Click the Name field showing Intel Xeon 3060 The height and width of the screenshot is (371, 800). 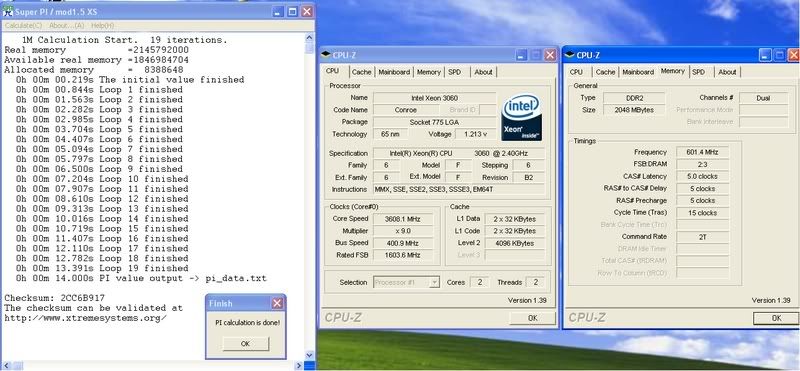pyautogui.click(x=434, y=97)
